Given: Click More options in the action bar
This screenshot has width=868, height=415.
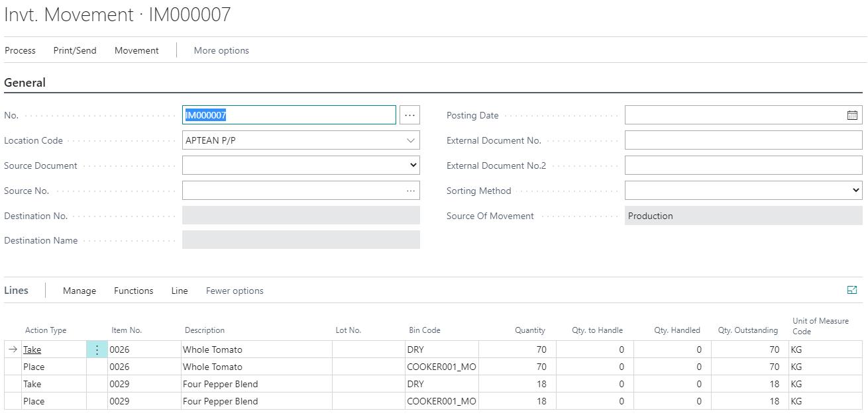Looking at the screenshot, I should pos(221,50).
